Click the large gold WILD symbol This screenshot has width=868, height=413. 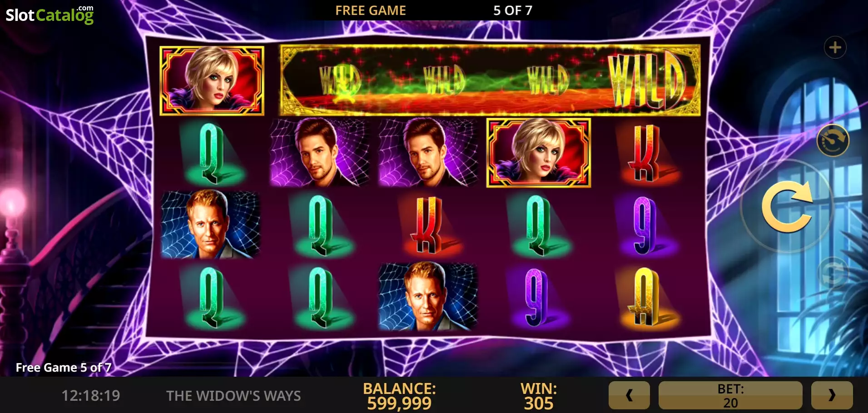647,80
